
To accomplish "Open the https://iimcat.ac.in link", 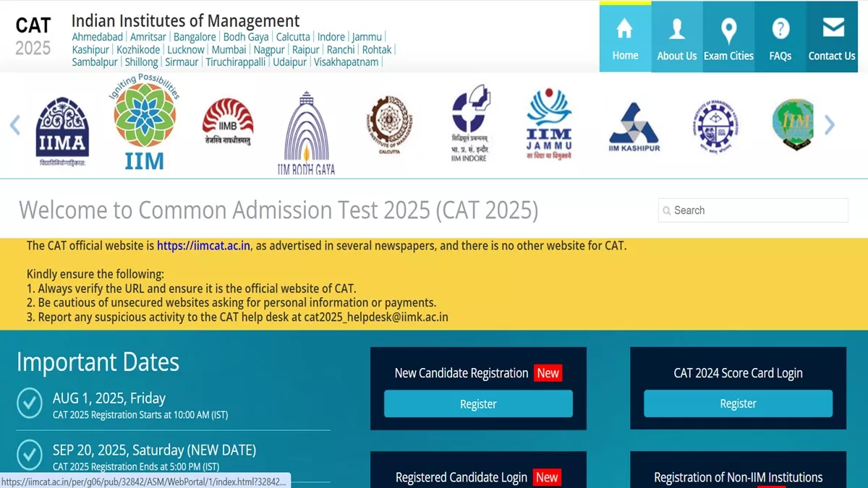I will pyautogui.click(x=203, y=246).
